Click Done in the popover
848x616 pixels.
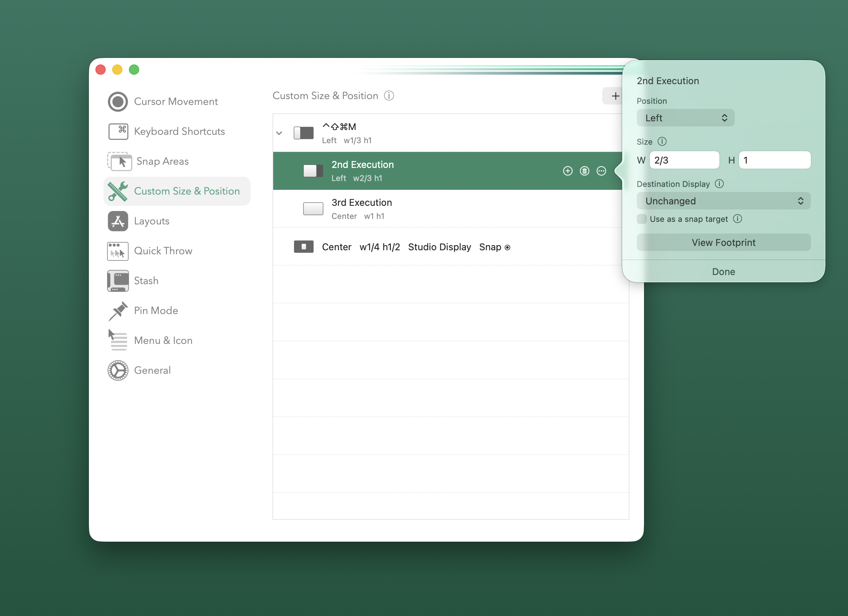(x=723, y=271)
